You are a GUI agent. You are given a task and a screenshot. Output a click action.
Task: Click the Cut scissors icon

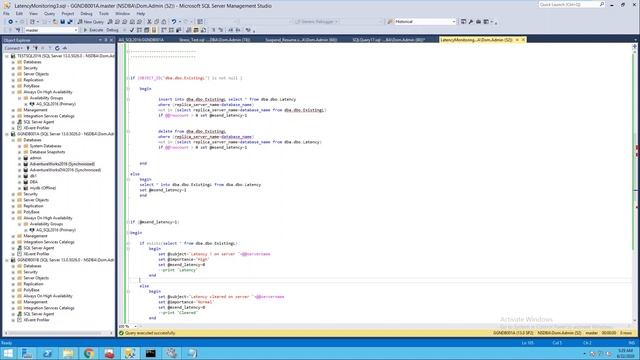(149, 22)
